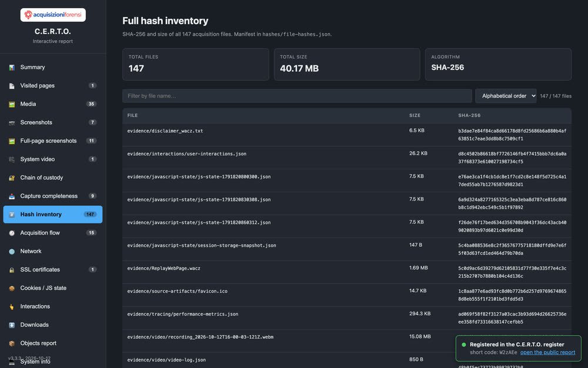Click the Full-page screenshots icon

(x=12, y=141)
